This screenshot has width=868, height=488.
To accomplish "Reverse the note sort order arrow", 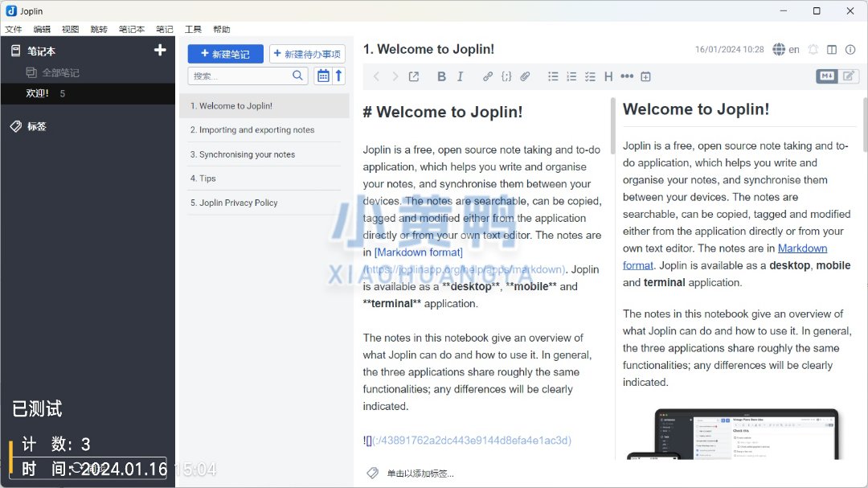I will pyautogui.click(x=339, y=76).
